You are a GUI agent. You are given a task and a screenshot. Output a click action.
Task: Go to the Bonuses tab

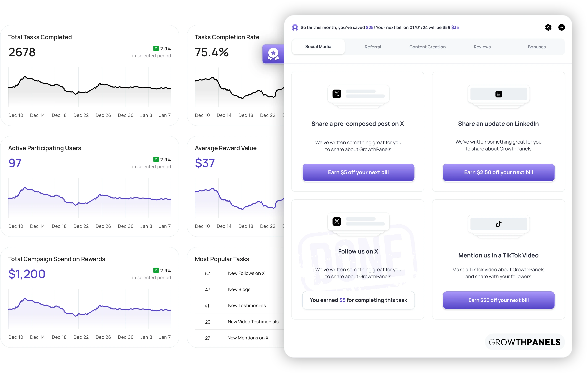[536, 47]
